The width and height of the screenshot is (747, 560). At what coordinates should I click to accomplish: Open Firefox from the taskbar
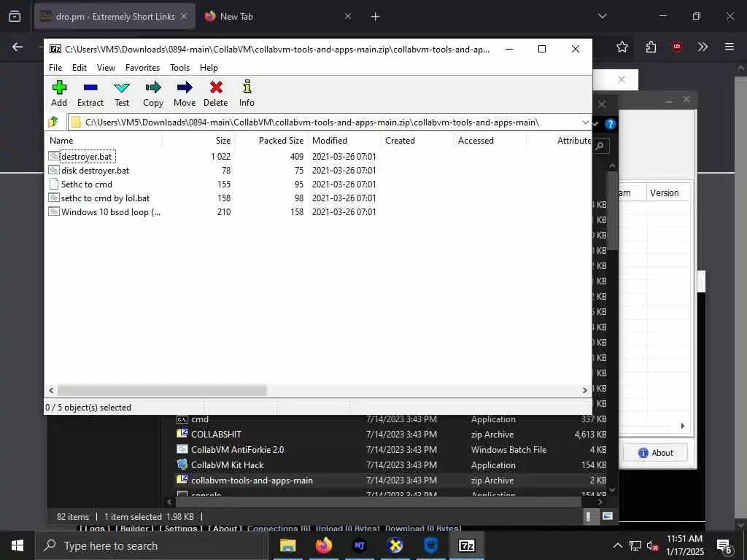point(323,545)
